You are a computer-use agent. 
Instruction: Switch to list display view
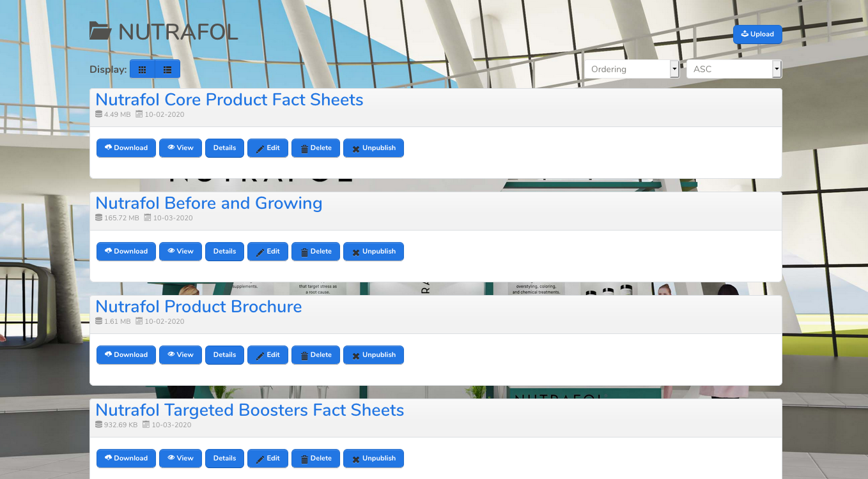[x=167, y=69]
